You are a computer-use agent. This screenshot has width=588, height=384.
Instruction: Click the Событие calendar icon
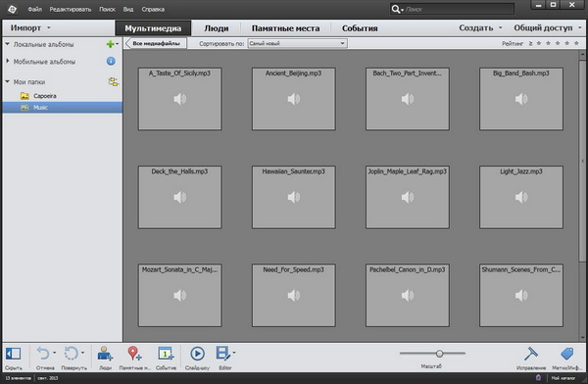pos(166,354)
